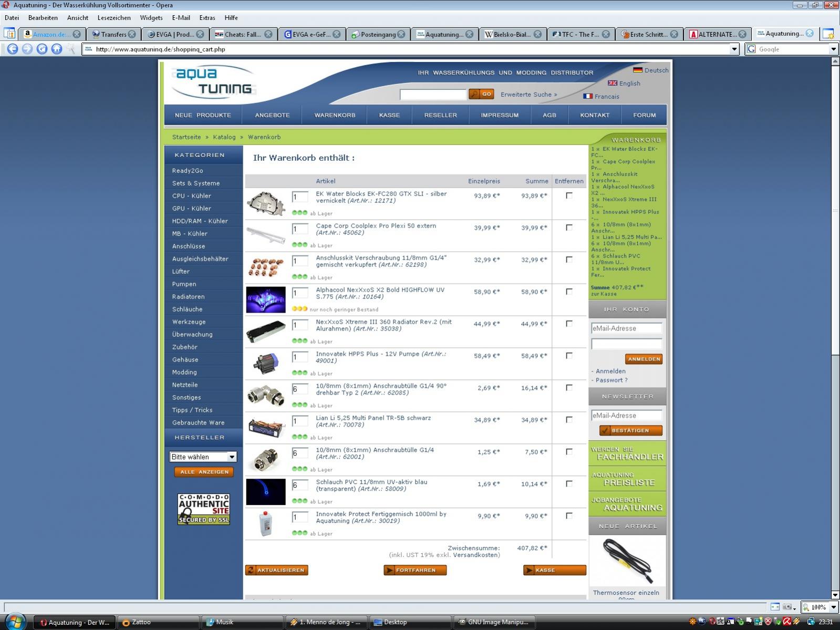
Task: Open the Hersteller 'Bitte wählen' dropdown
Action: coord(203,457)
